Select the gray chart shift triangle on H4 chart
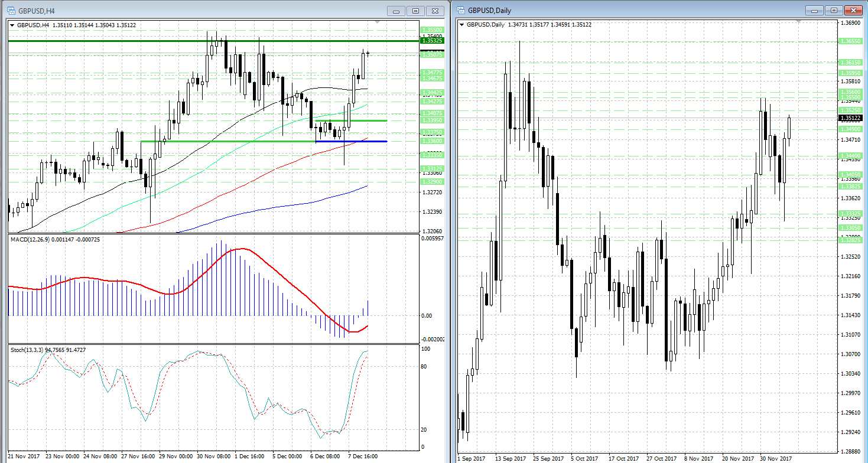Viewport: 868px width, 463px height. point(378,22)
